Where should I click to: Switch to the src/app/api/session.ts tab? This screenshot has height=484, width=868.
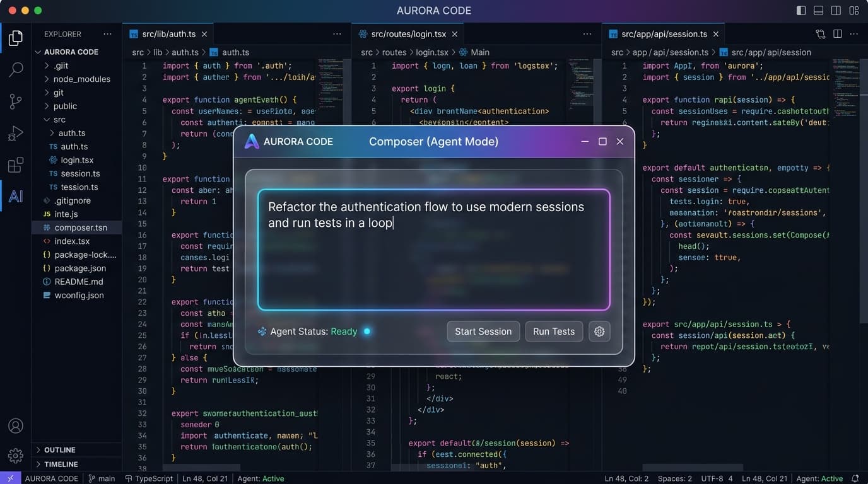coord(664,34)
